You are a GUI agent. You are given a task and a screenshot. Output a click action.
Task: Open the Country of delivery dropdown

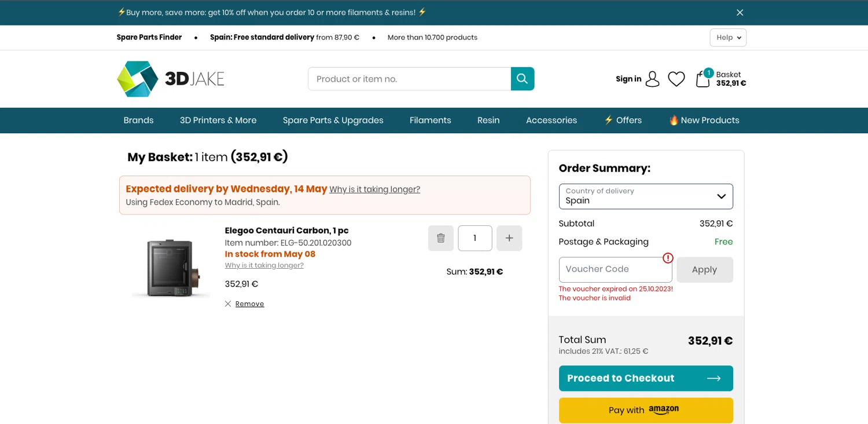coord(646,196)
